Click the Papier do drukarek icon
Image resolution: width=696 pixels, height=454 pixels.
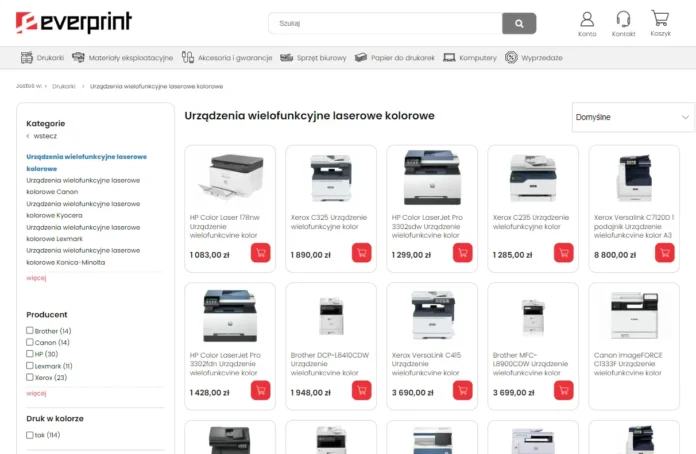tap(361, 58)
